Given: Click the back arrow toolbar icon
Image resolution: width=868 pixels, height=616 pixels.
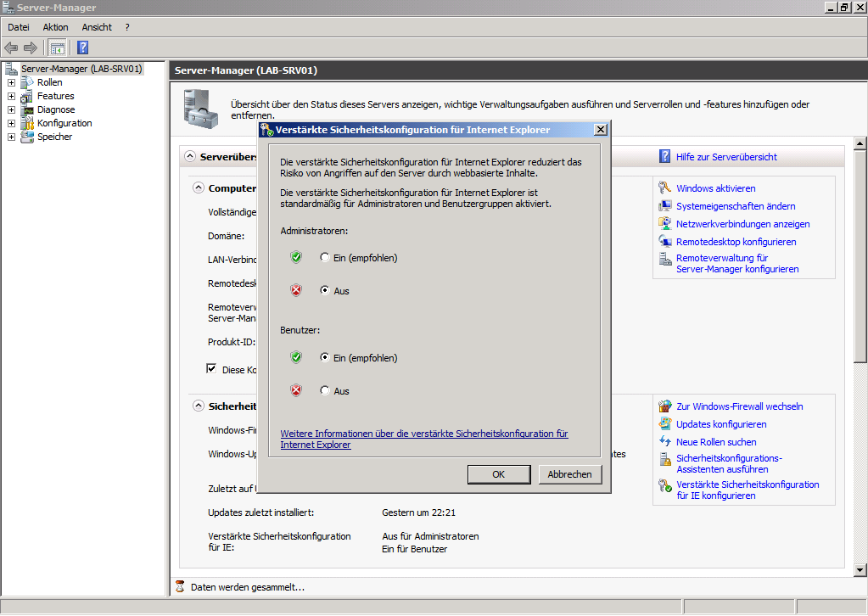Looking at the screenshot, I should click(11, 48).
